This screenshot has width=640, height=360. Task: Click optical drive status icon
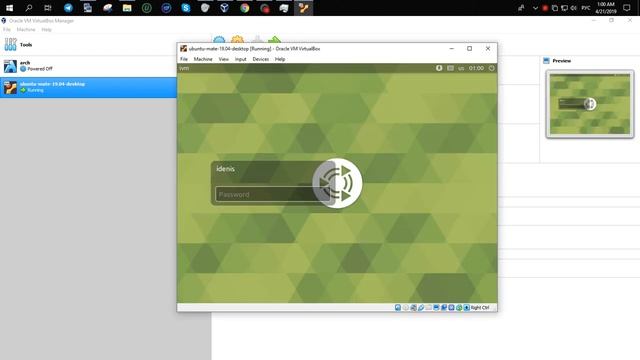[x=405, y=307]
